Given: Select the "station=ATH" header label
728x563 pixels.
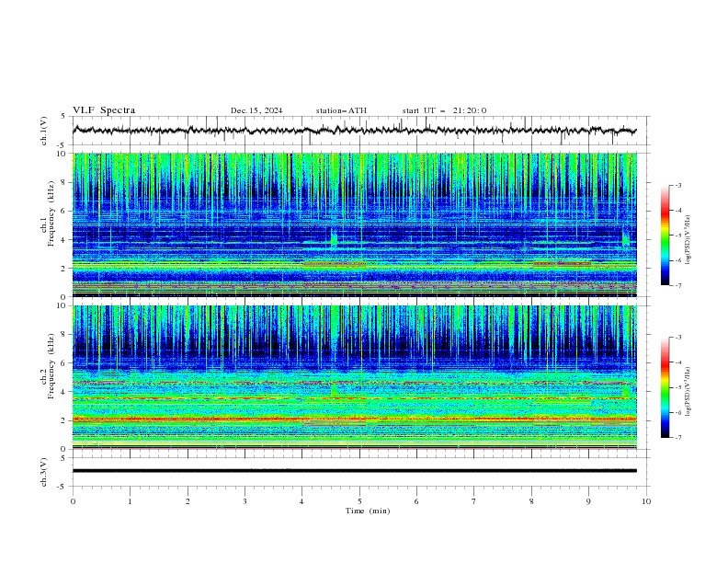Looking at the screenshot, I should [341, 110].
